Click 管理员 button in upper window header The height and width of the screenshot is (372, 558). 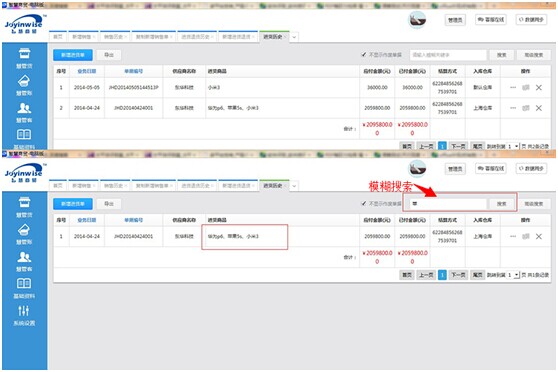(455, 20)
